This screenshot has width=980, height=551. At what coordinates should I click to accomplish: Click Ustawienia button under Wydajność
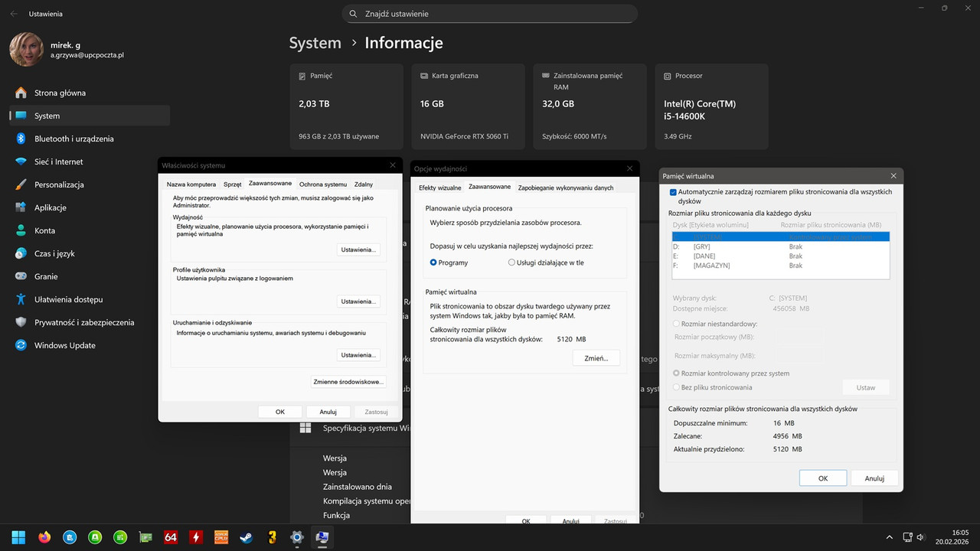[x=359, y=249]
